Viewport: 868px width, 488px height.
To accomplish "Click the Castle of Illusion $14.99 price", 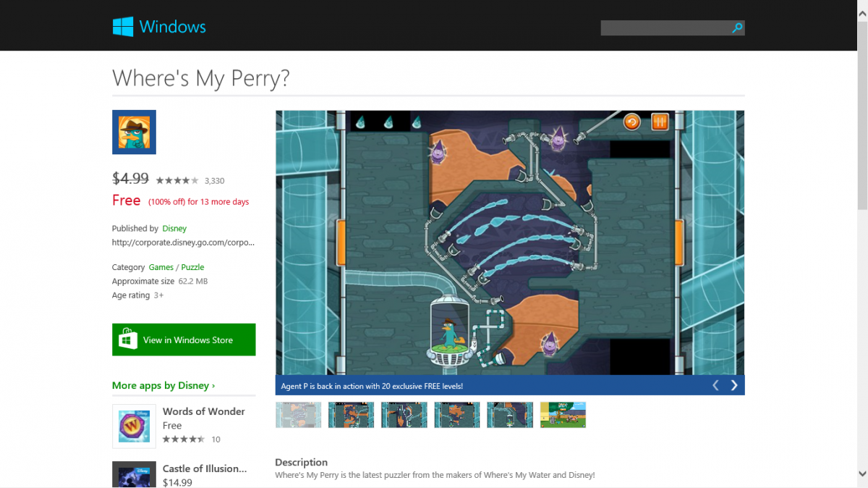I will tap(177, 482).
